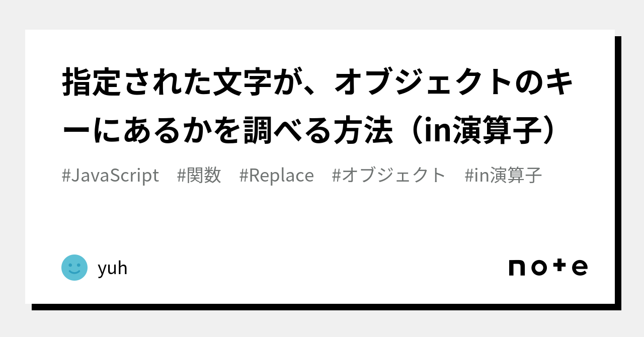Click the letter "n" in the note logo
The image size is (644, 337).
(x=517, y=268)
